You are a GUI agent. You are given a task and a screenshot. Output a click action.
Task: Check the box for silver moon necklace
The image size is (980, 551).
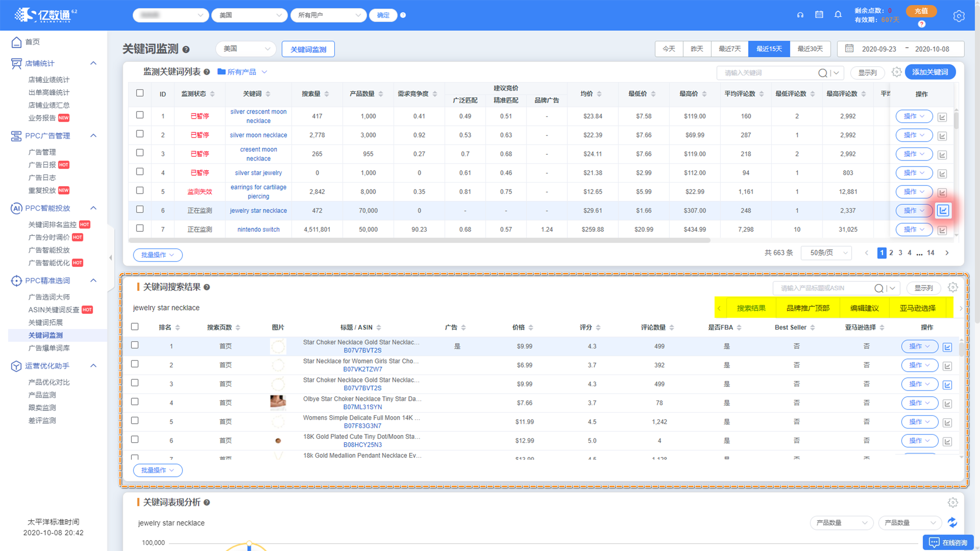(140, 134)
